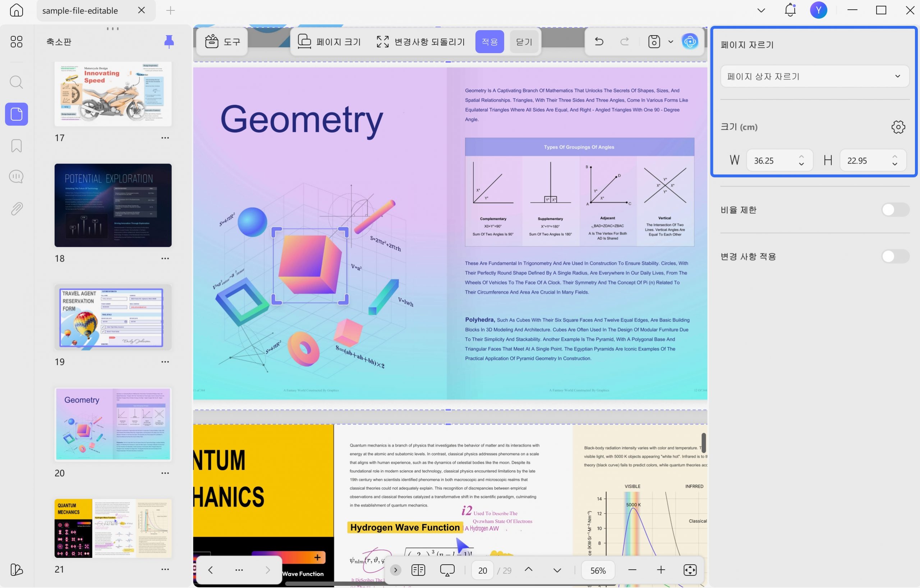Open the attachments paperclip icon
920x588 pixels.
(17, 209)
